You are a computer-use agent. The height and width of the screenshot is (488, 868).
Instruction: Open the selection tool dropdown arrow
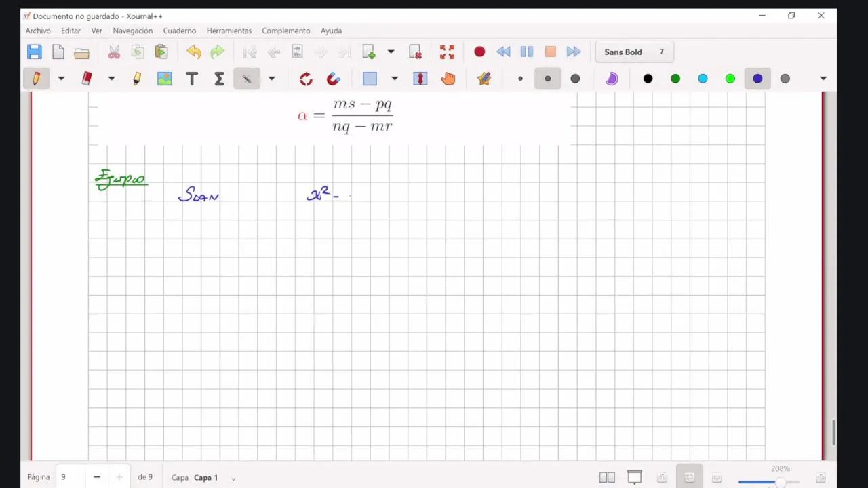point(394,79)
